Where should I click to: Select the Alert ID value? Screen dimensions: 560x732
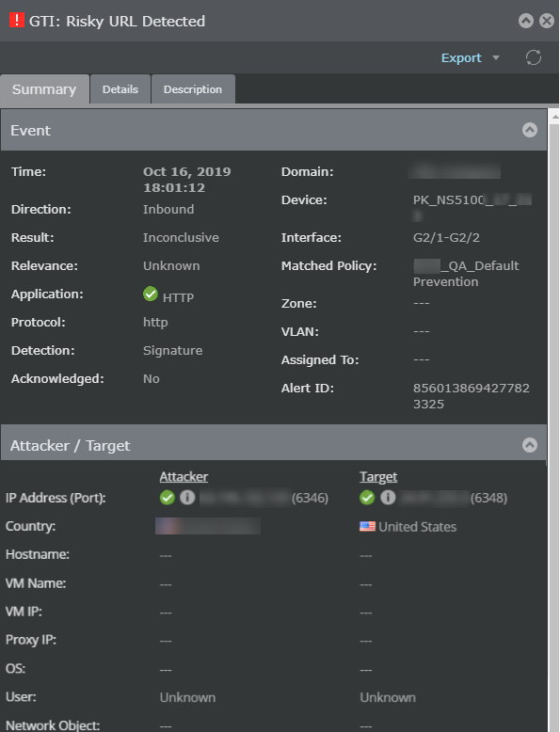coord(472,396)
